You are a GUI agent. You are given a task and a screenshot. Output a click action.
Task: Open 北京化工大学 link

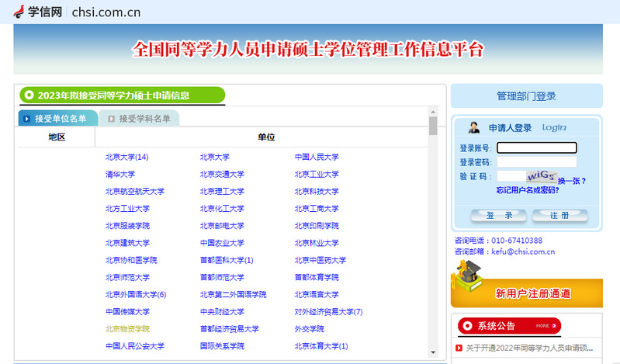(x=222, y=209)
